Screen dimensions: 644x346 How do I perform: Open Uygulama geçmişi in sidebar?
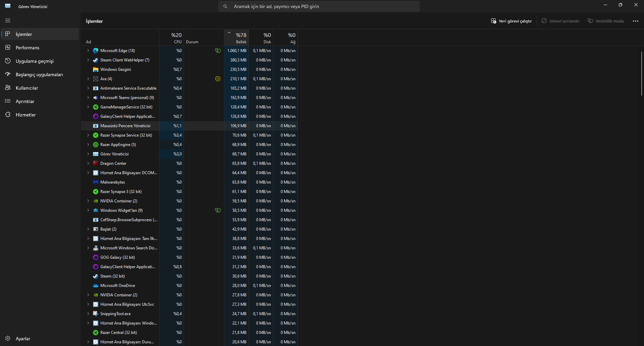pos(40,61)
